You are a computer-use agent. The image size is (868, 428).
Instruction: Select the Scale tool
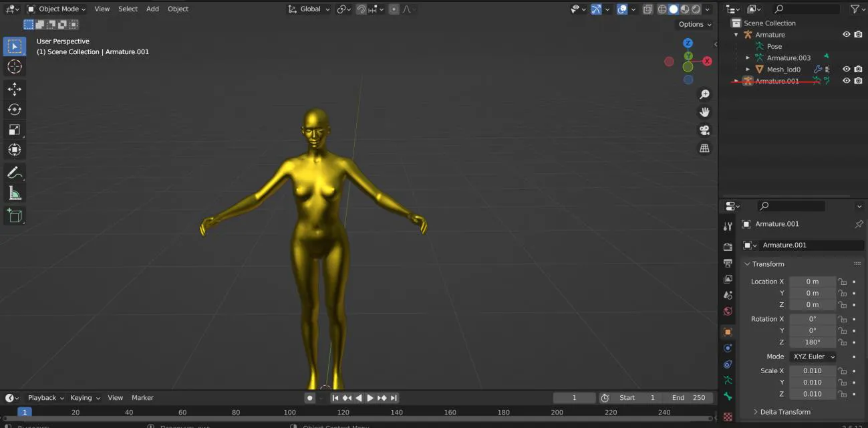[14, 129]
